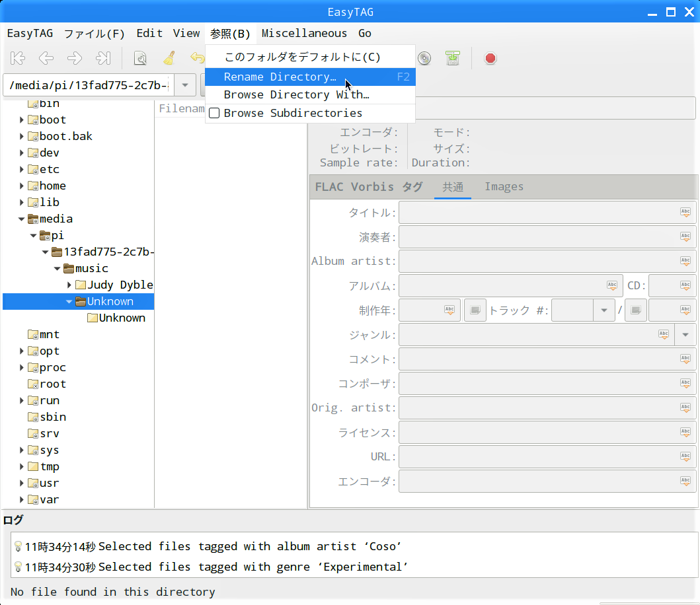The image size is (700, 605).
Task: Apply year (制作年) to all files icon
Action: pos(449,310)
